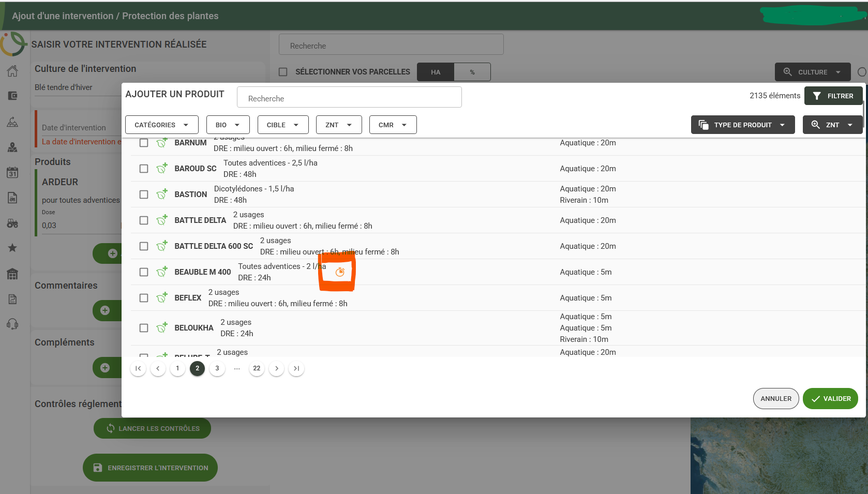Check the BATTLE DELTA row checkbox

[x=144, y=220]
